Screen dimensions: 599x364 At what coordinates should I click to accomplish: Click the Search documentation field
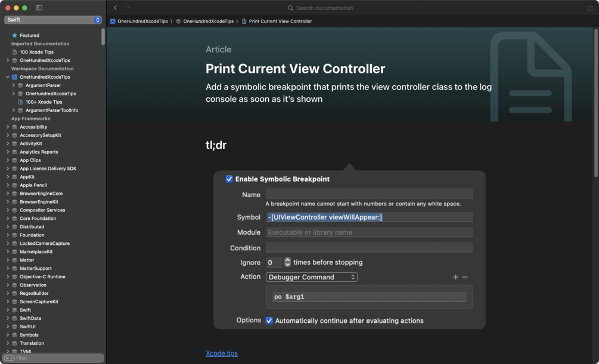(x=352, y=8)
